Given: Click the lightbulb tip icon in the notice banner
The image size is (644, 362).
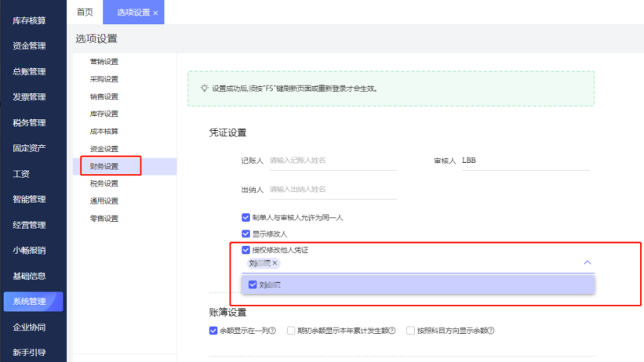Looking at the screenshot, I should point(204,89).
